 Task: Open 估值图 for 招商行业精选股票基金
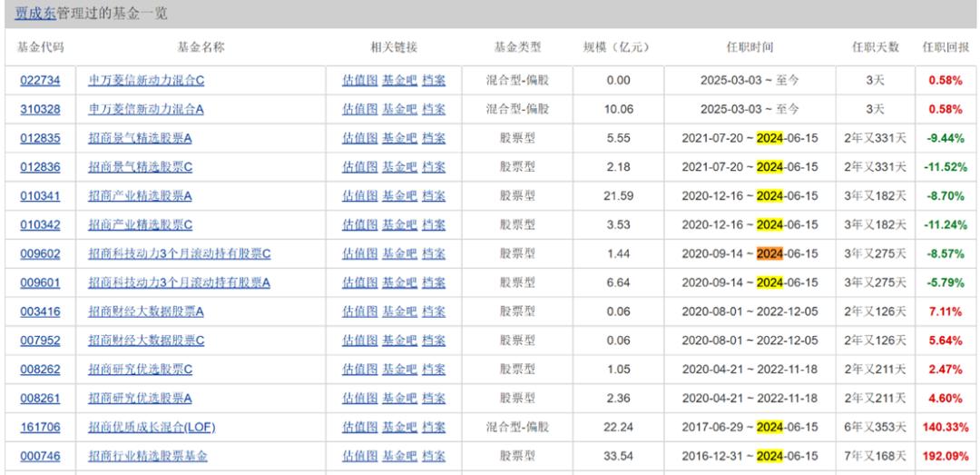click(360, 456)
